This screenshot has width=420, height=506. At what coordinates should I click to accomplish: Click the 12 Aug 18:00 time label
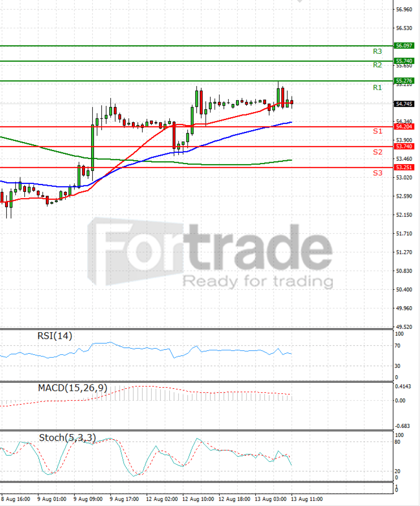(235, 499)
